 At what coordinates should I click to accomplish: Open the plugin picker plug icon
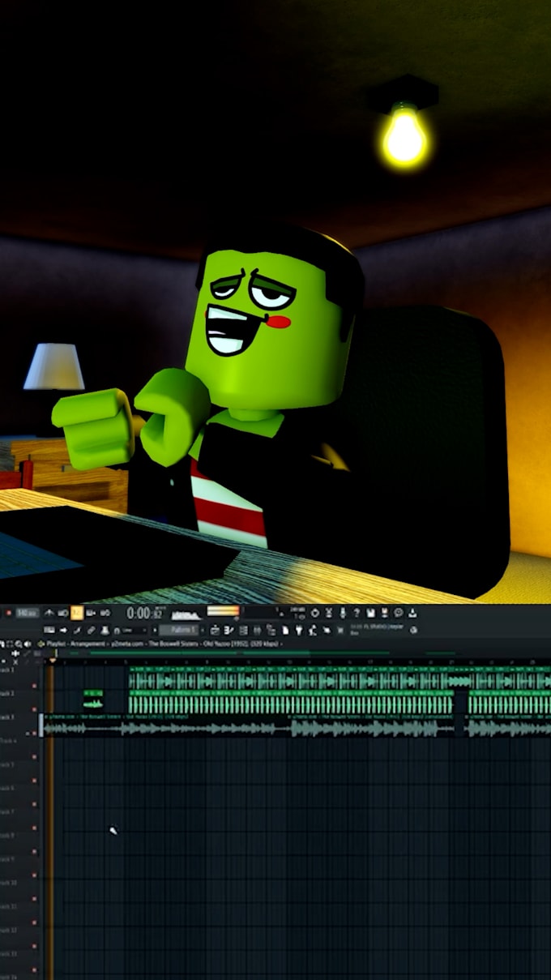298,630
